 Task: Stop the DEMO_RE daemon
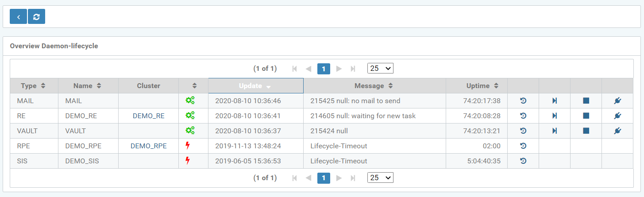(x=586, y=116)
